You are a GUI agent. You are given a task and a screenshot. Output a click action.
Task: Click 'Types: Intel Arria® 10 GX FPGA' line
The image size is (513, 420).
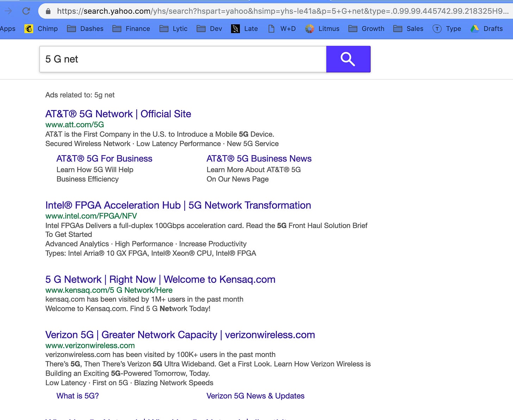151,253
